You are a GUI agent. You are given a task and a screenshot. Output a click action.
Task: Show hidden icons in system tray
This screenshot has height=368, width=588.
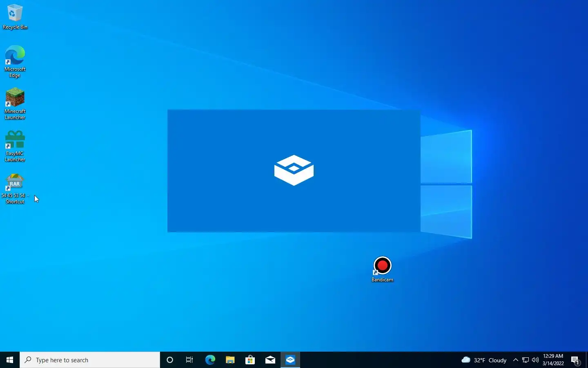click(x=516, y=360)
